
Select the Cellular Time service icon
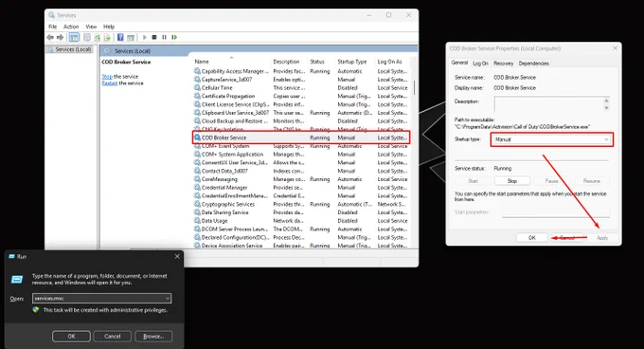click(197, 87)
